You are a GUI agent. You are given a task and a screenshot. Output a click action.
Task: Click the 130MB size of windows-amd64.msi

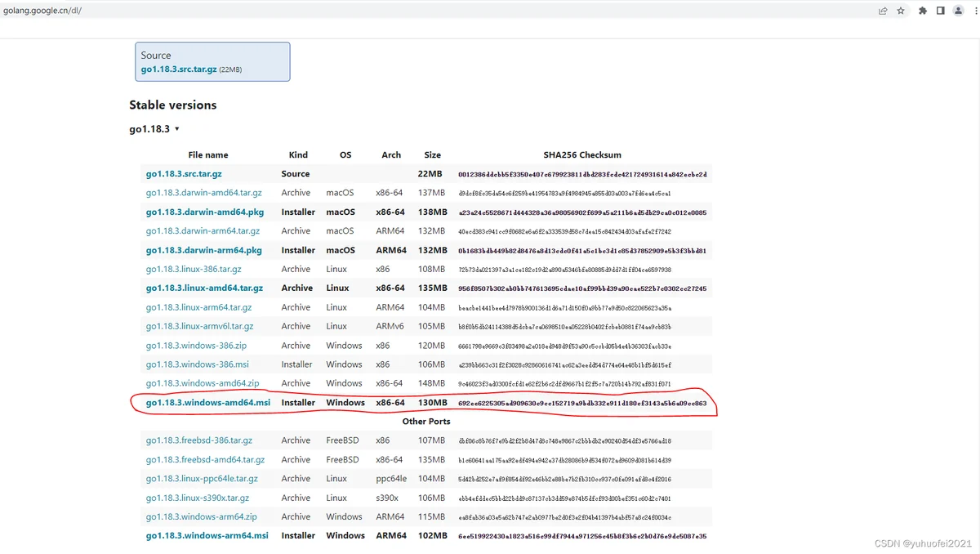tap(432, 403)
